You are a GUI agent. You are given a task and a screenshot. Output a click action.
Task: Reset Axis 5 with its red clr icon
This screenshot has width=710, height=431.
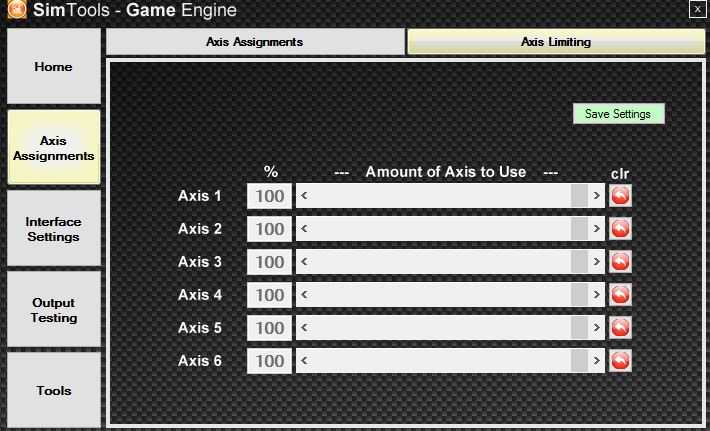tap(620, 328)
